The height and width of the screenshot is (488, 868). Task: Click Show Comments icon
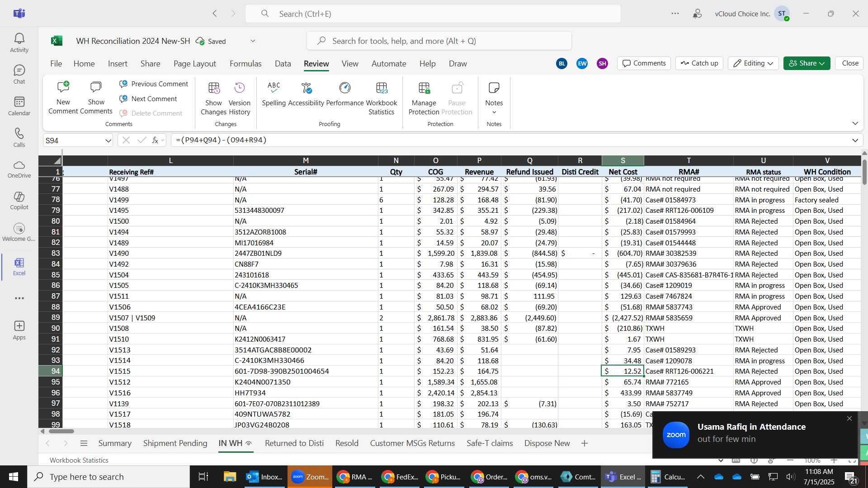click(96, 87)
